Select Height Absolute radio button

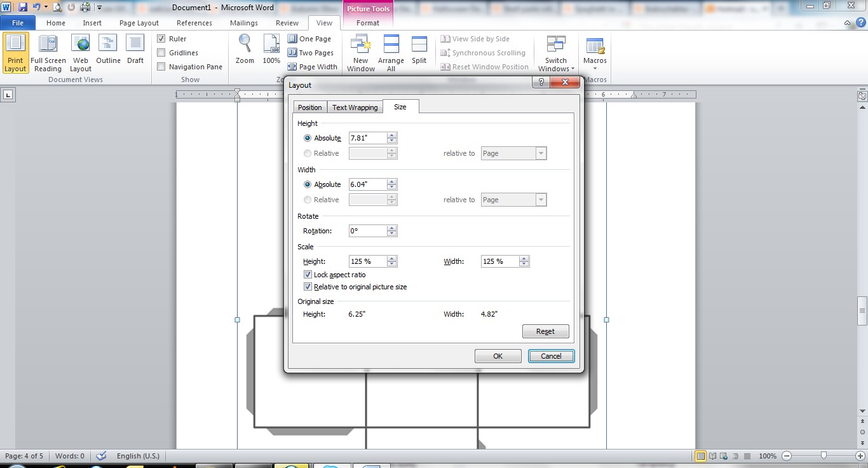tap(308, 138)
